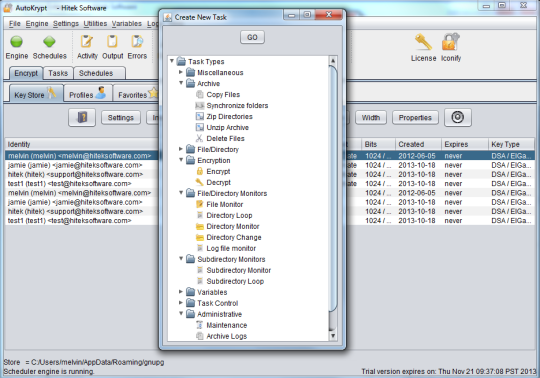Select the Directory Loop icon

pyautogui.click(x=199, y=215)
